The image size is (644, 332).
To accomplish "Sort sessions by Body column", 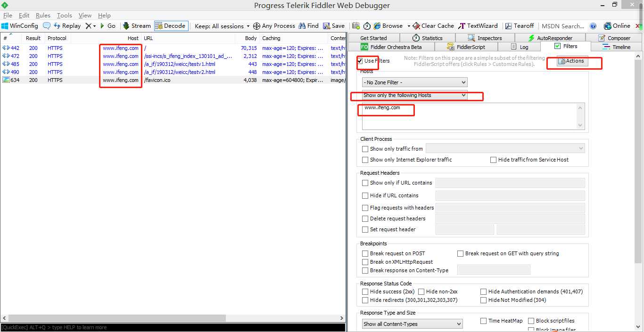I will click(247, 38).
